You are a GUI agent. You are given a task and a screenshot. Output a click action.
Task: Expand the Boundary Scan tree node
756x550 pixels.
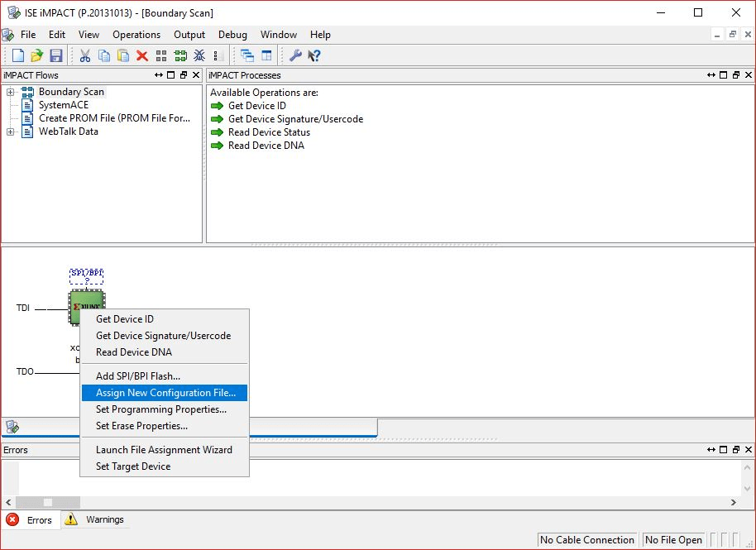coord(11,92)
